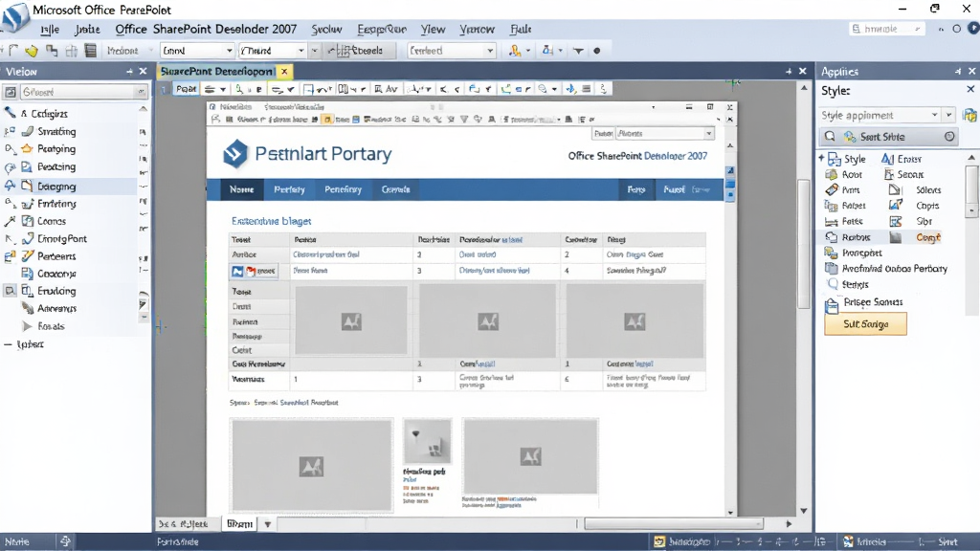This screenshot has height=551, width=980.
Task: Select the Deieging tree row
Action: click(69, 186)
